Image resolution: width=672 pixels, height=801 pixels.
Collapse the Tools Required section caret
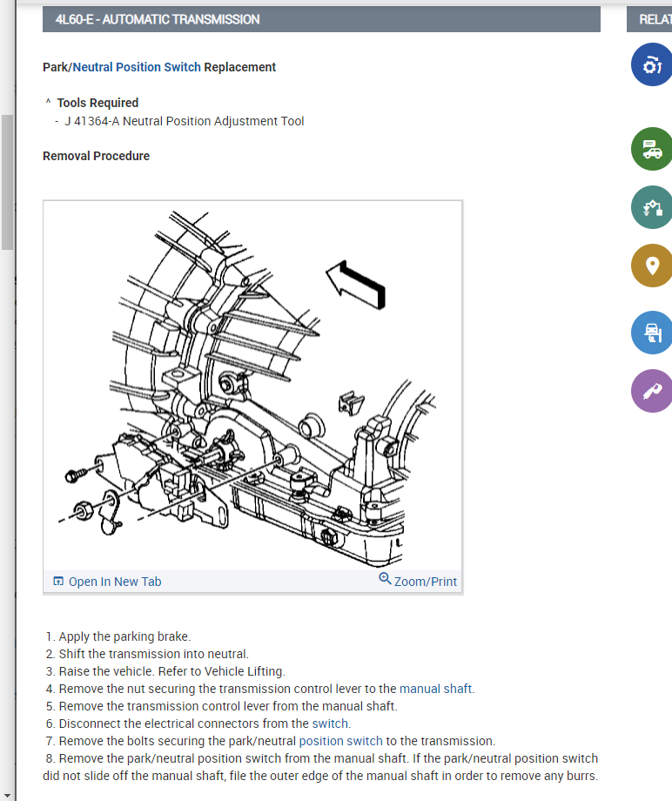48,102
